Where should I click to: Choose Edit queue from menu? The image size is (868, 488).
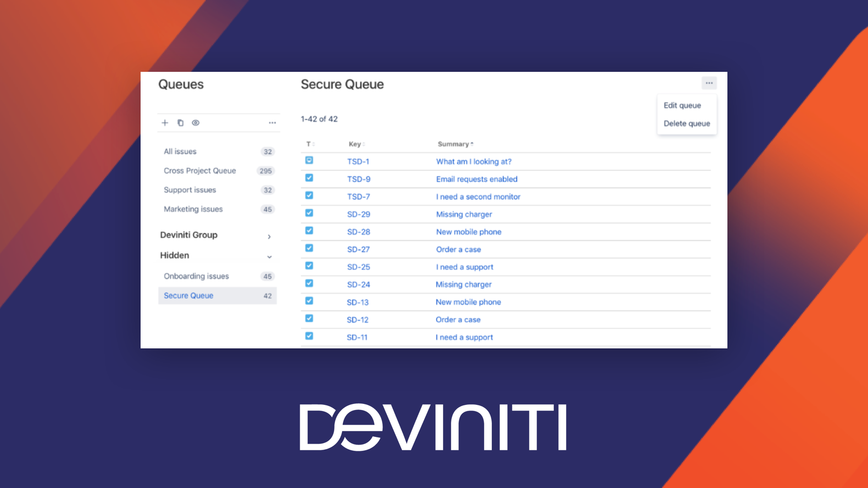(x=682, y=105)
